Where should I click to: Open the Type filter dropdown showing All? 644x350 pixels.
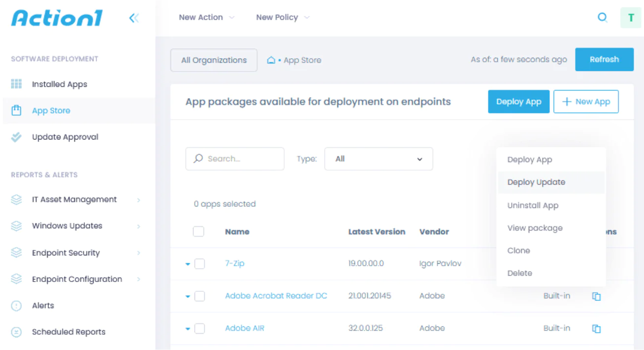[378, 159]
